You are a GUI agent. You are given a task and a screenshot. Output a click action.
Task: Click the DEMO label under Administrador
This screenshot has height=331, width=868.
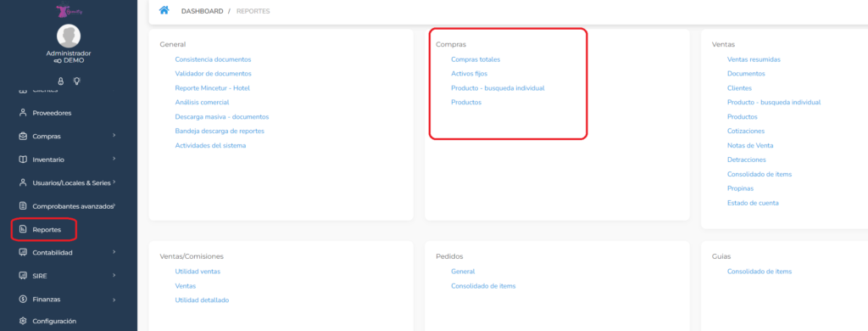tap(74, 61)
